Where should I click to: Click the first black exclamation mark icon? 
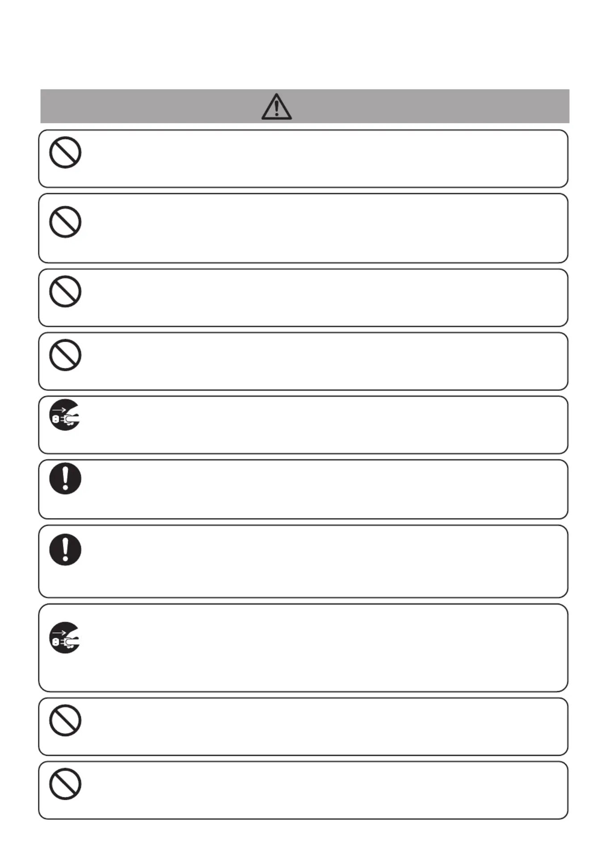(65, 478)
